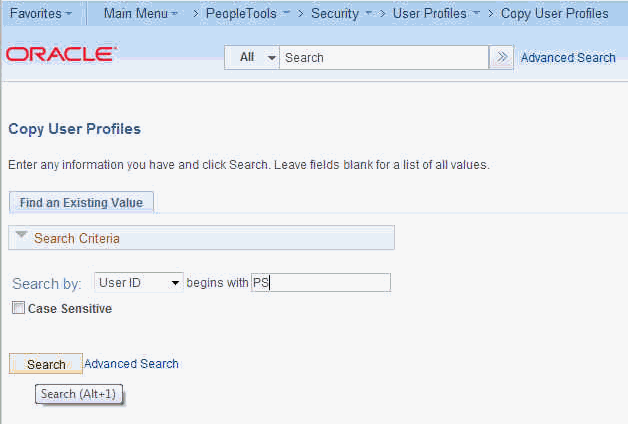Open User Profiles breadcrumb menu
This screenshot has height=424, width=628.
tap(436, 14)
